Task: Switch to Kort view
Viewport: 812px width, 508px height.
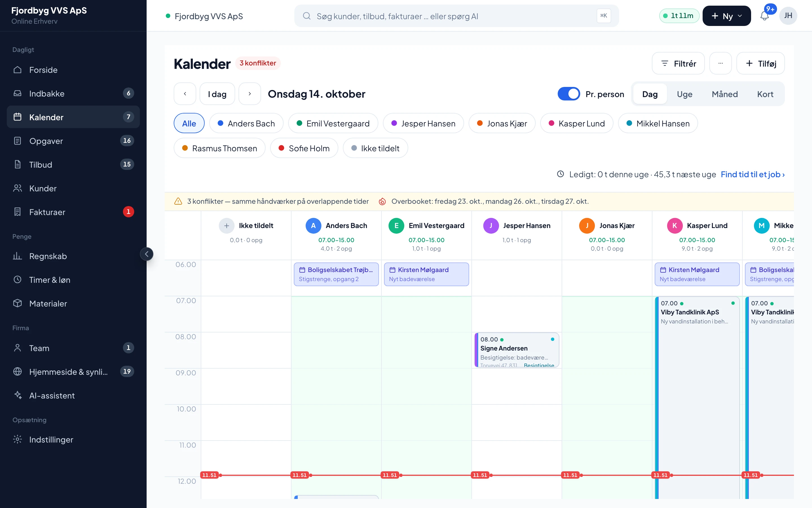Action: click(x=765, y=94)
